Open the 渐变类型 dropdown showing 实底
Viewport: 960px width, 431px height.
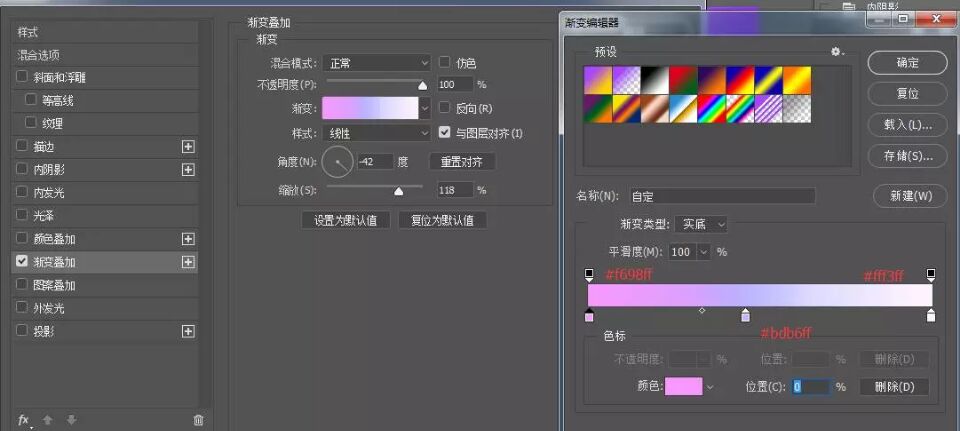point(701,224)
